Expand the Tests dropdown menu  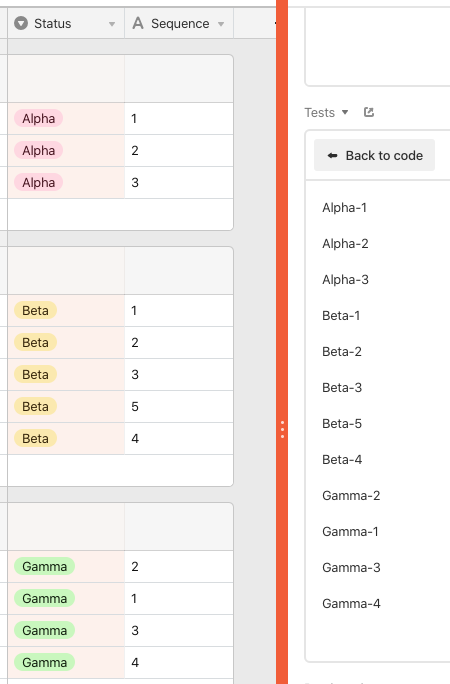(345, 112)
